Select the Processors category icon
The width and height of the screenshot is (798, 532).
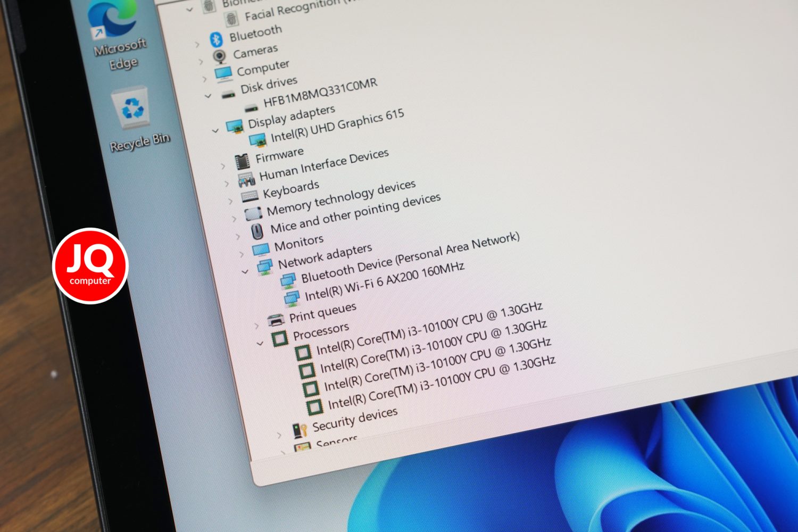tap(280, 338)
